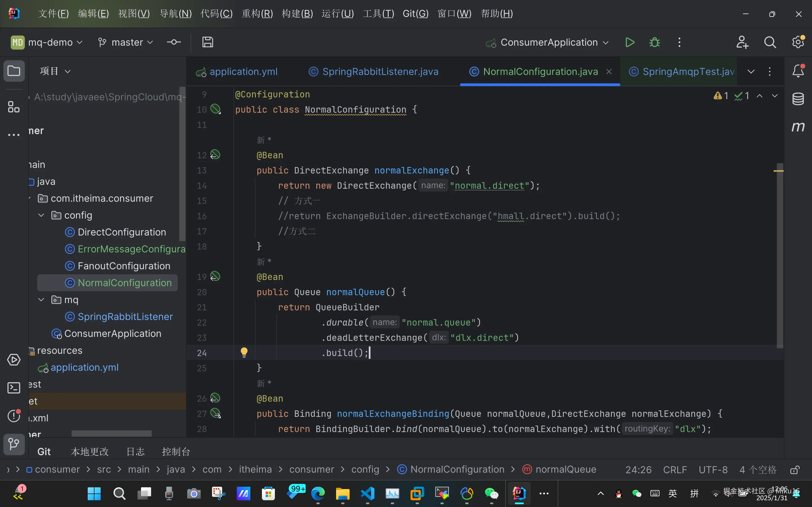Open the Terminal tool window icon
Image resolution: width=812 pixels, height=507 pixels.
coord(14,388)
